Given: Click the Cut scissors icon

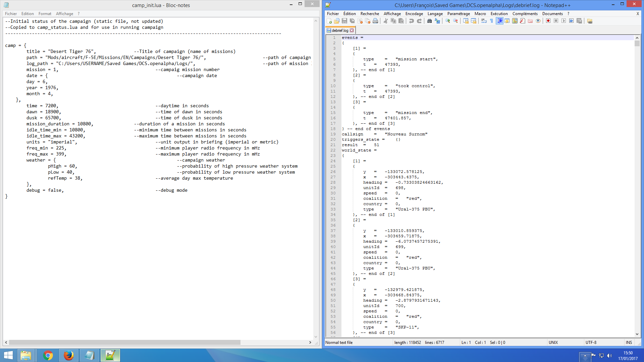Looking at the screenshot, I should [386, 21].
